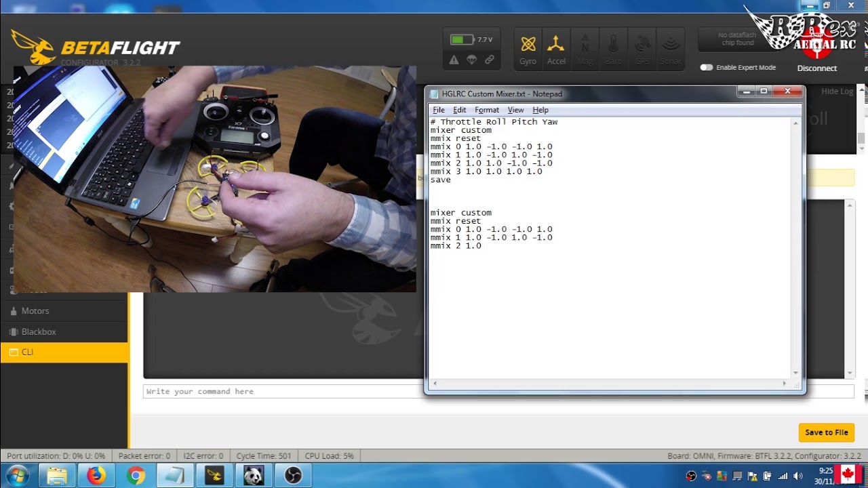Click the Board and Firmware version text
Image resolution: width=868 pixels, height=488 pixels.
[764, 456]
